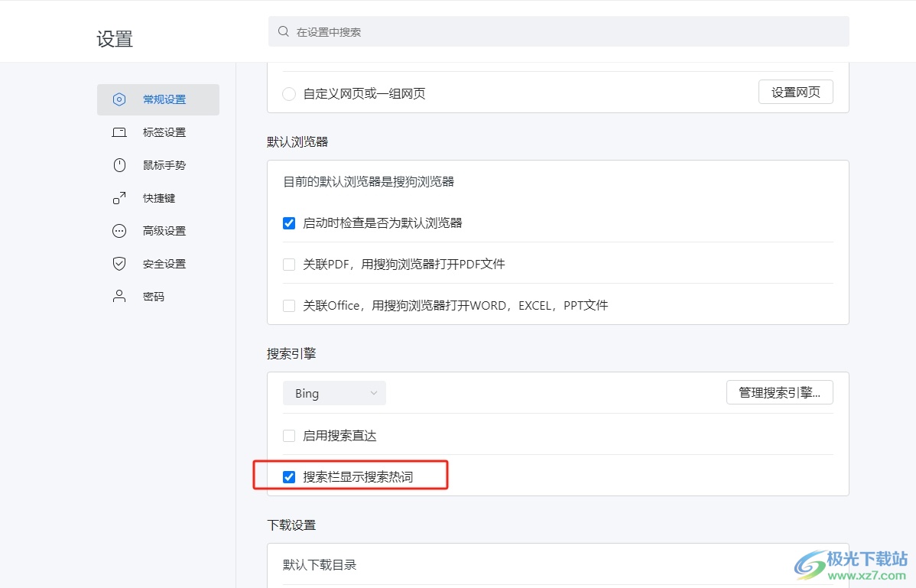Select the 自定义网页或一组网页 radio button
Image resolution: width=916 pixels, height=588 pixels.
[x=289, y=94]
